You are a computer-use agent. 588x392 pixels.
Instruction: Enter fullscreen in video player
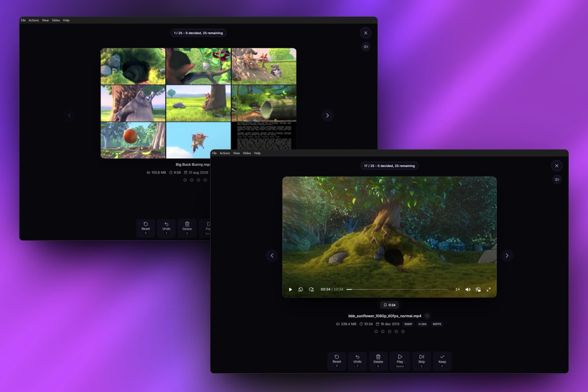(x=489, y=289)
